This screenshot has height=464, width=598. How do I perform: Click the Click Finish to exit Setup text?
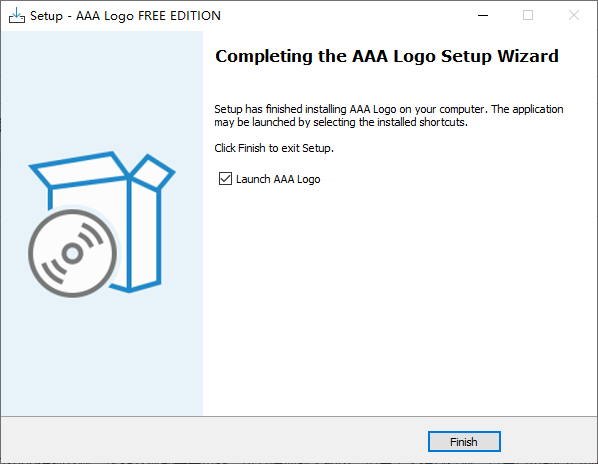[x=274, y=148]
